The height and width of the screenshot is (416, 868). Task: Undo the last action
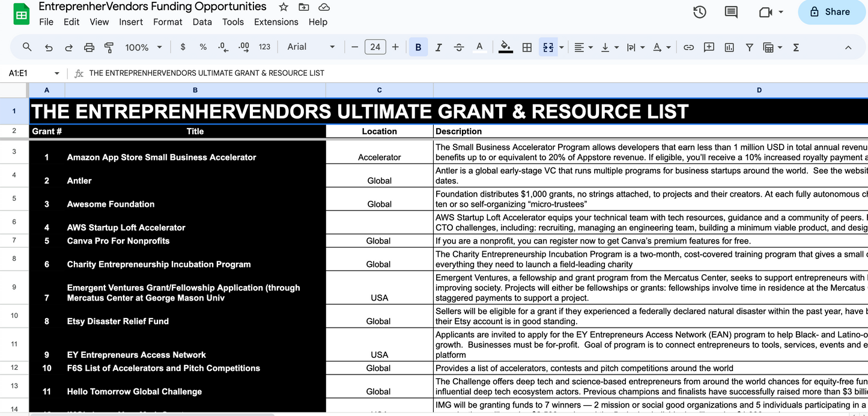pyautogui.click(x=49, y=47)
